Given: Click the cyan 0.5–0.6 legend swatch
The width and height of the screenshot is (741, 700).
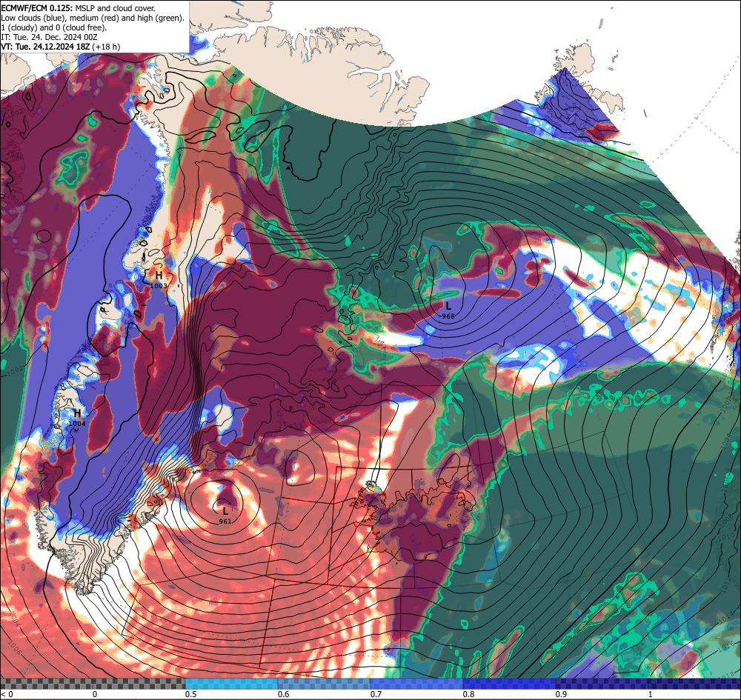Looking at the screenshot, I should coord(231,683).
